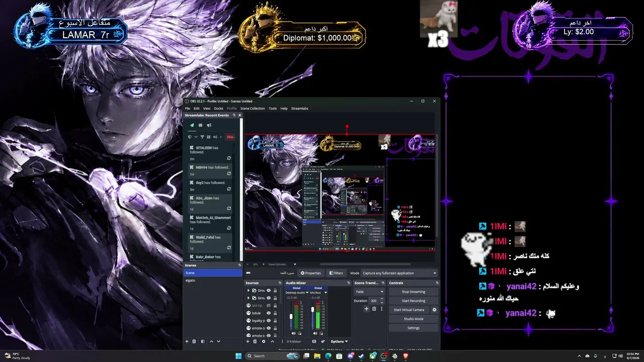This screenshot has width=644, height=362.
Task: Hide the loyalty source
Action: point(269,320)
